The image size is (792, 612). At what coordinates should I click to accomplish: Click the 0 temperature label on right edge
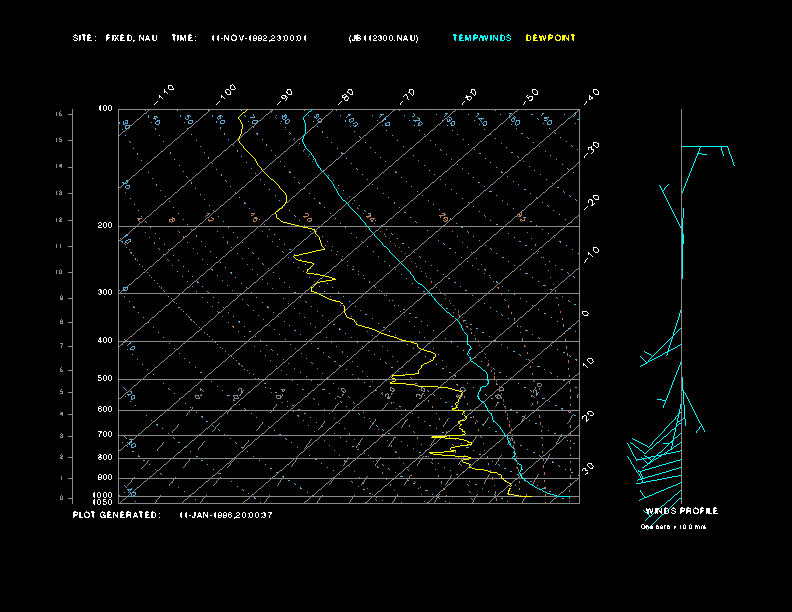click(586, 314)
